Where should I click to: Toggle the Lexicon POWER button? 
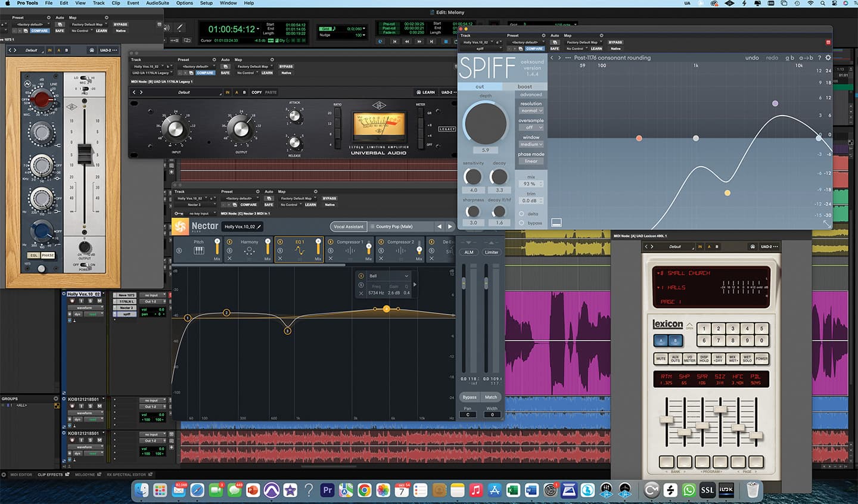pos(761,359)
